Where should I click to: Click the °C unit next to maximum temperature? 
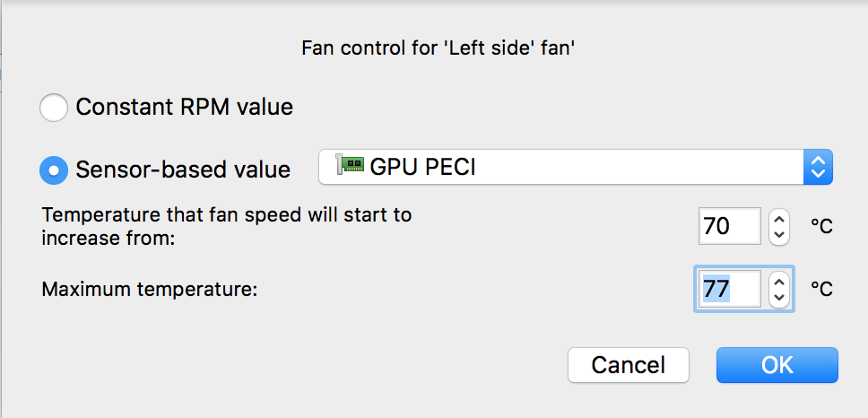click(821, 289)
